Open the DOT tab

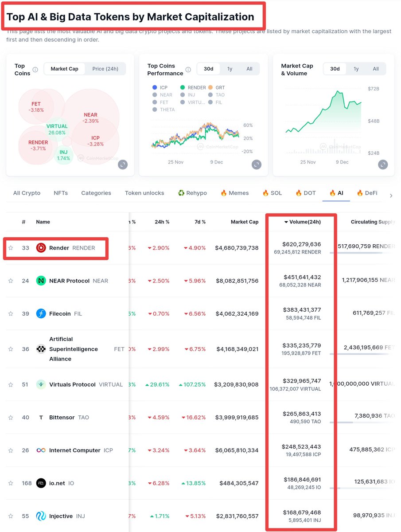(305, 193)
